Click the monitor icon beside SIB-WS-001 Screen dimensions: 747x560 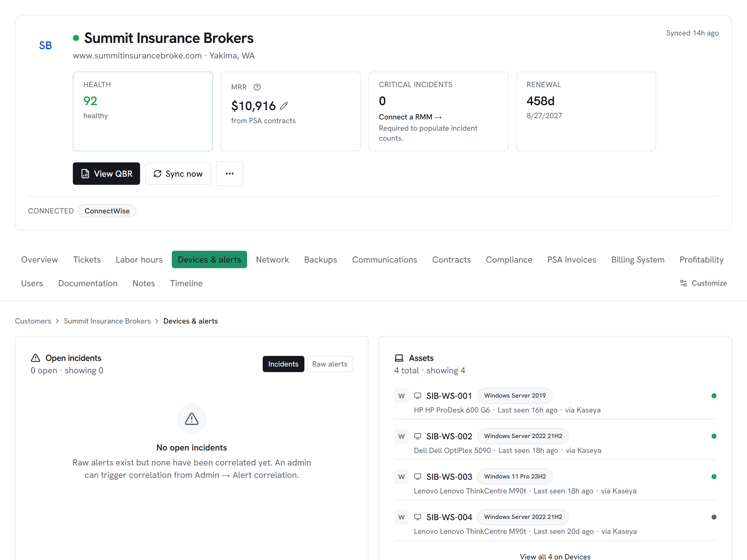(x=418, y=396)
